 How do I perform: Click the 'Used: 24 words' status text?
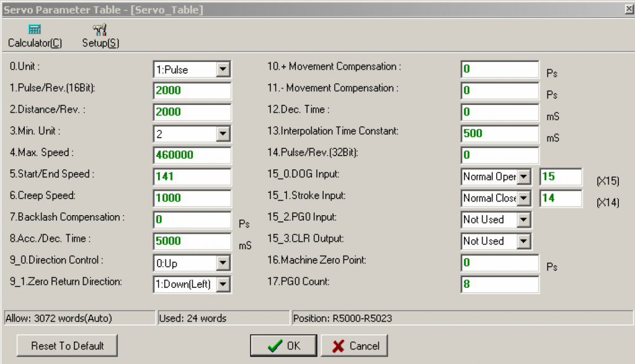(x=192, y=318)
